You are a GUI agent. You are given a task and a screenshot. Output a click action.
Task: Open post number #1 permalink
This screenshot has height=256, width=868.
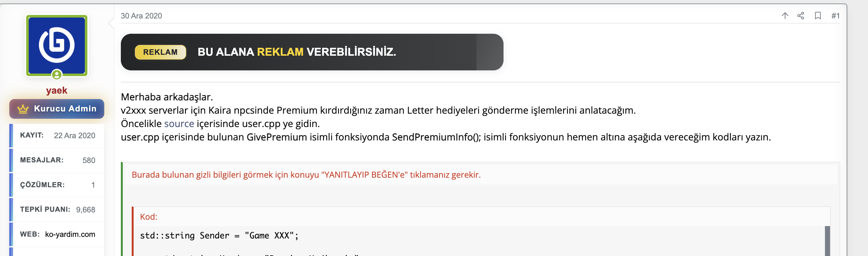[835, 16]
